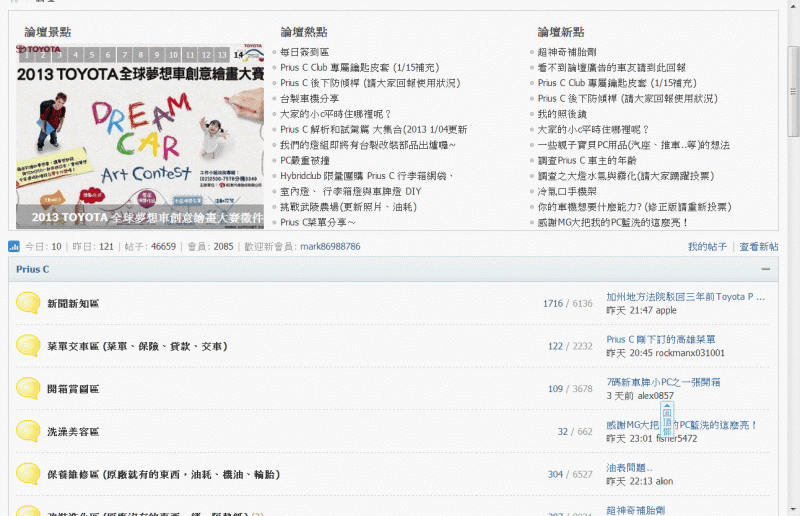Screen dimensions: 800x516
Task: Open new topic 我的照後鏡
Action: (562, 114)
